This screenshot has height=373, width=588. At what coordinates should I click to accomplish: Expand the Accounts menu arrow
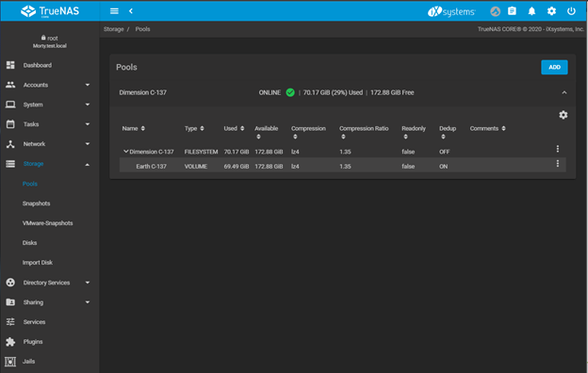[x=88, y=85]
